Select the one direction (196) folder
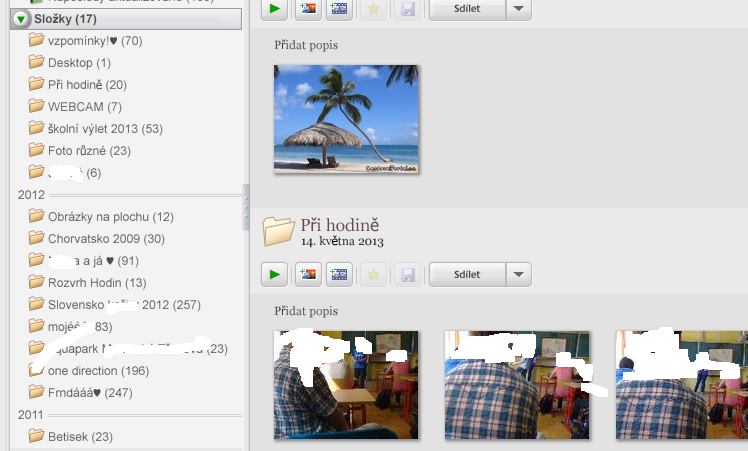 coord(98,371)
